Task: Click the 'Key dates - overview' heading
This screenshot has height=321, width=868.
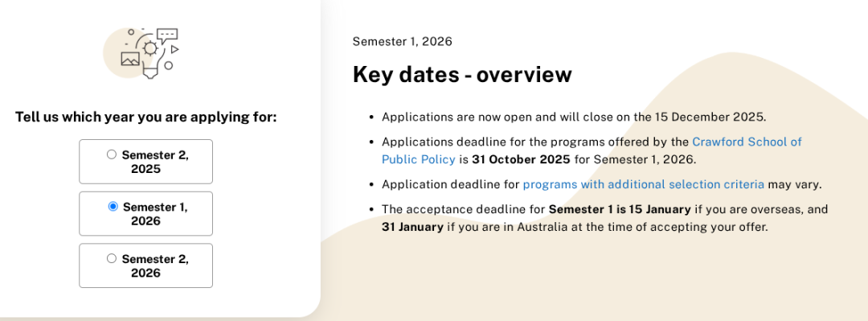Action: click(x=462, y=74)
